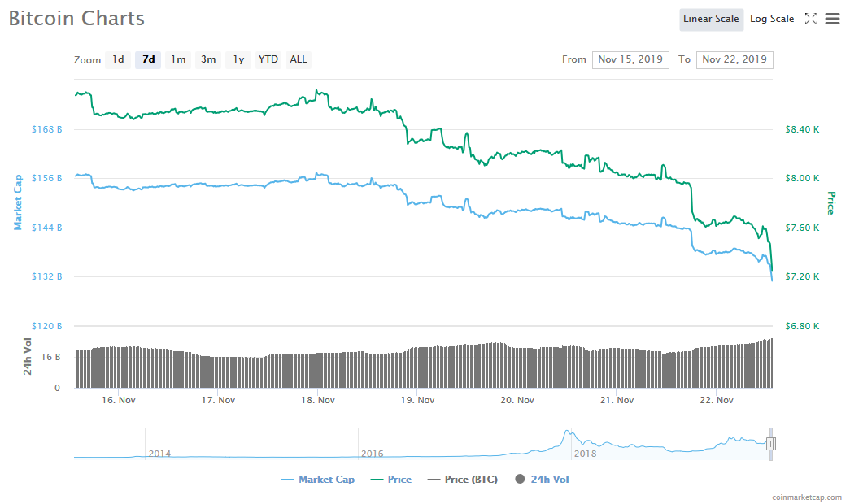Toggle Price (BTC) series in legend

point(462,480)
